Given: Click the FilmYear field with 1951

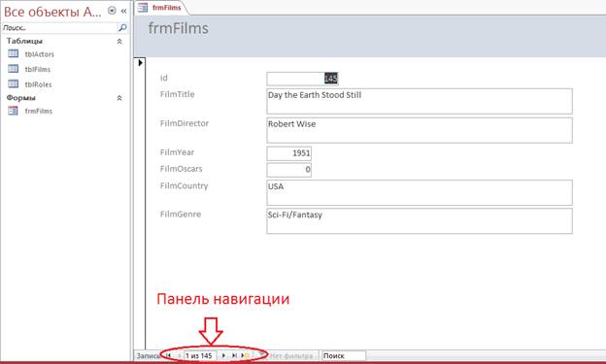Looking at the screenshot, I should [288, 153].
